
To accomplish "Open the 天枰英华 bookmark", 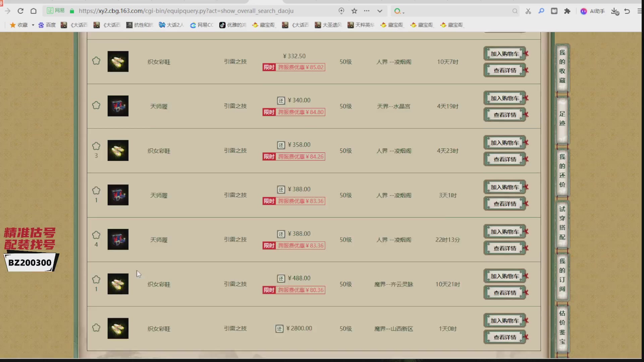I will point(361,25).
